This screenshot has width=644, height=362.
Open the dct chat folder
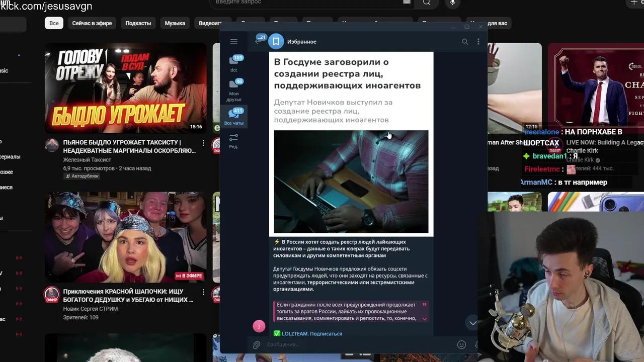[x=234, y=64]
